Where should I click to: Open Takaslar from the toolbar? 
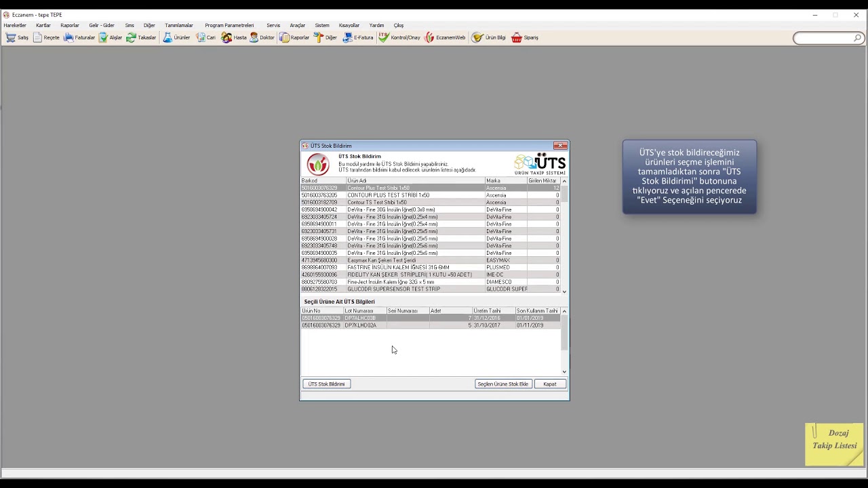click(x=141, y=38)
